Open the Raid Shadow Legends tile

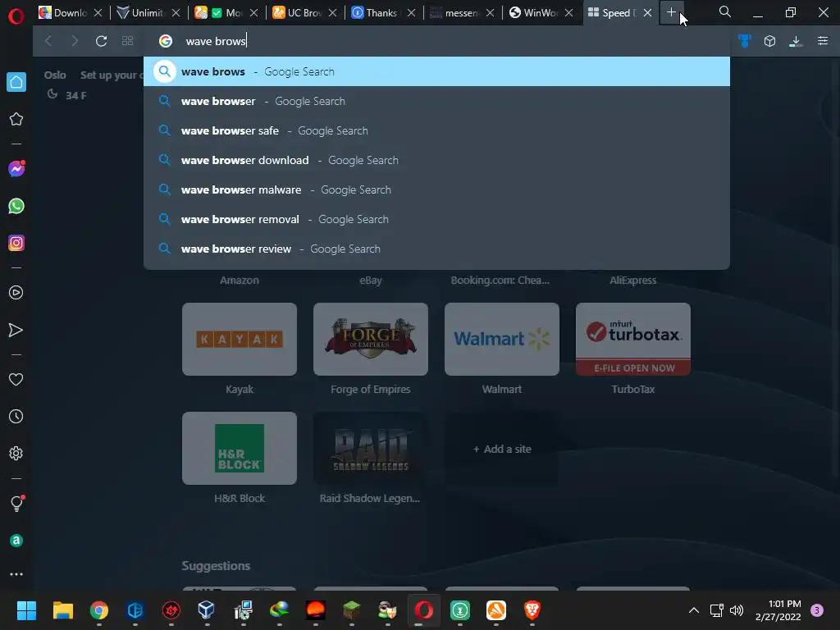click(371, 449)
